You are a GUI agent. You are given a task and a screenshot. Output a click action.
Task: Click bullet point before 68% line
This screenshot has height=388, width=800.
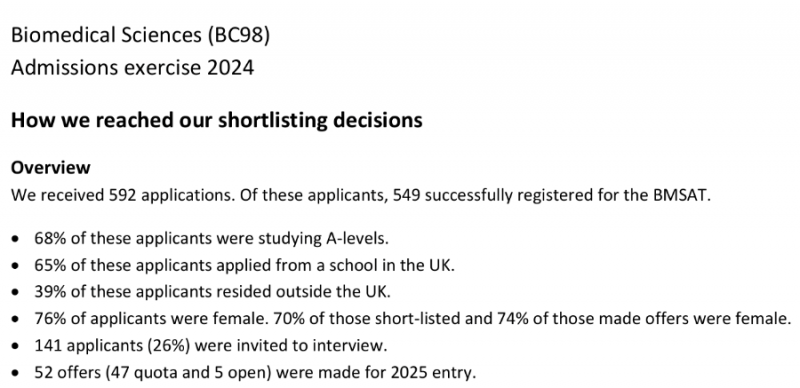18,239
